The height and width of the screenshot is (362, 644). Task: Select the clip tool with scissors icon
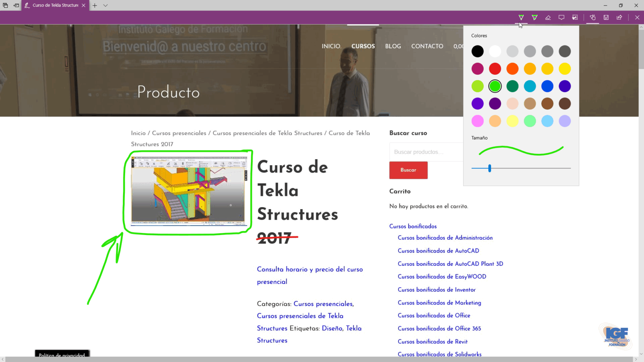tap(575, 17)
